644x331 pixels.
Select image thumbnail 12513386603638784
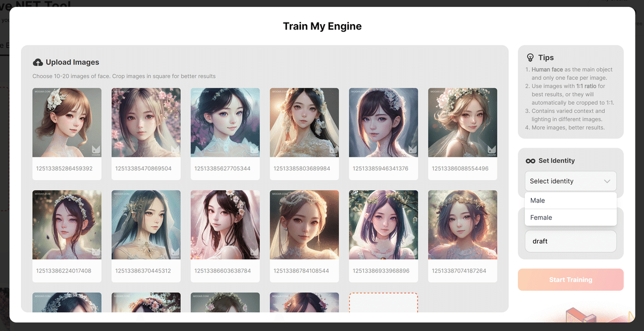[x=225, y=225]
